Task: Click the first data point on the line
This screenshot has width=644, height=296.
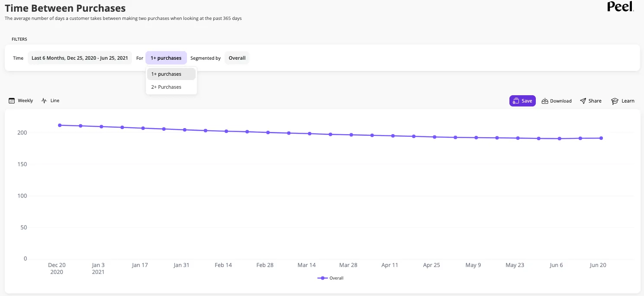Action: [x=60, y=125]
